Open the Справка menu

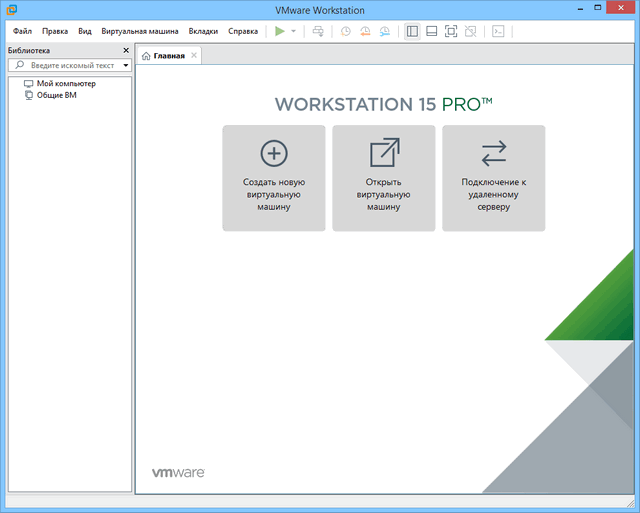coord(243,31)
